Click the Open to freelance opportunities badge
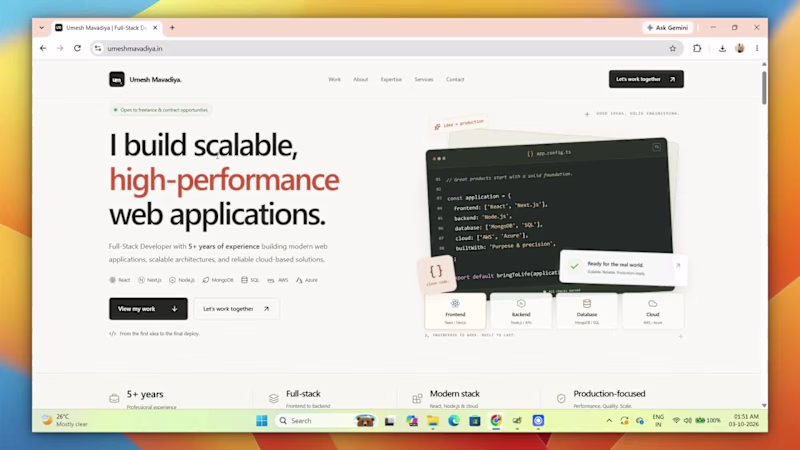This screenshot has height=450, width=800. click(x=161, y=110)
